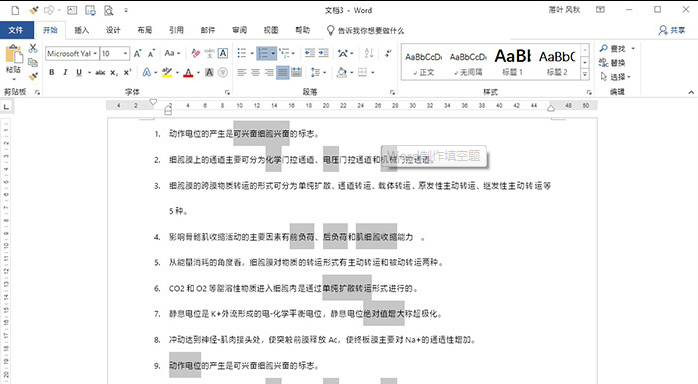Center-align the text
The image size is (698, 384).
pos(256,73)
